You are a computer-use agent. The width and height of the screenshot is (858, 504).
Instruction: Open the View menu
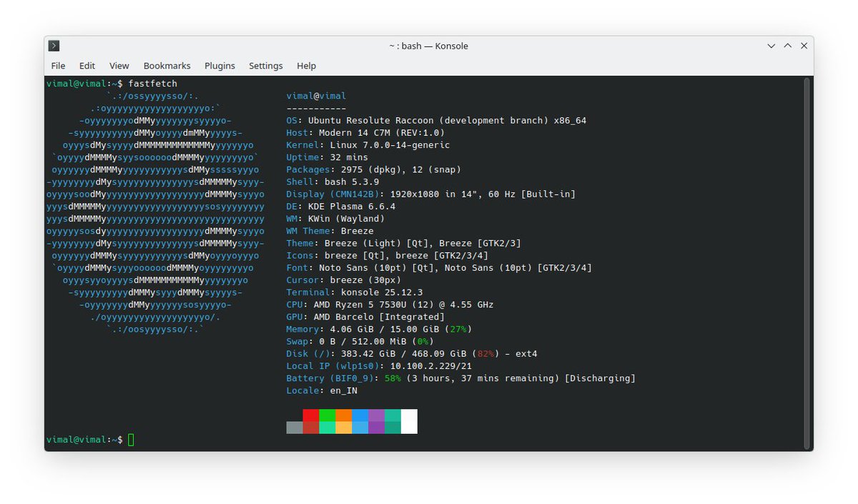coord(119,66)
